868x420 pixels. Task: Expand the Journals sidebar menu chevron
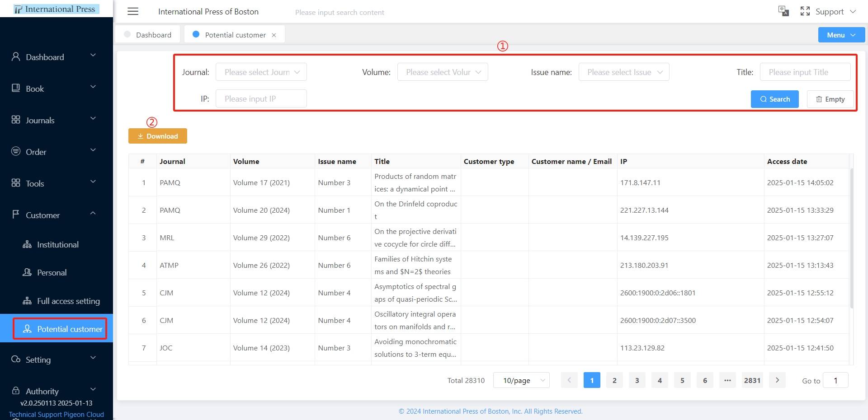[93, 118]
